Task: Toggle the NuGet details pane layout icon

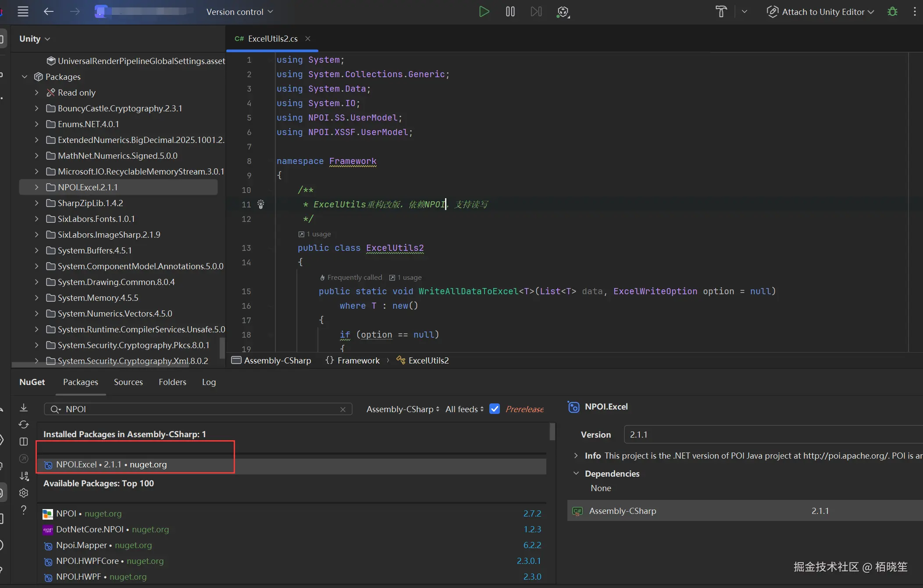Action: click(x=24, y=442)
